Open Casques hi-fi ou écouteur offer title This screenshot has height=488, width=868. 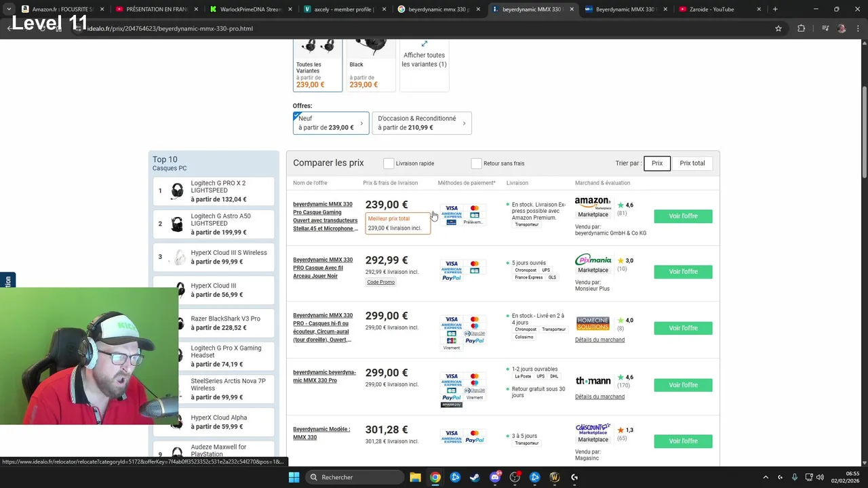coord(323,327)
